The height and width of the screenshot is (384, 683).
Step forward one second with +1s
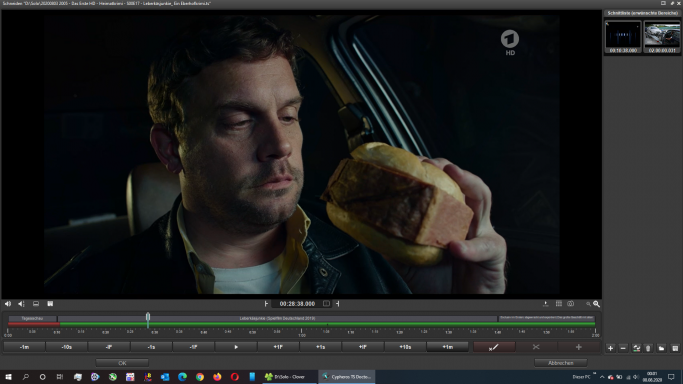[x=320, y=347]
